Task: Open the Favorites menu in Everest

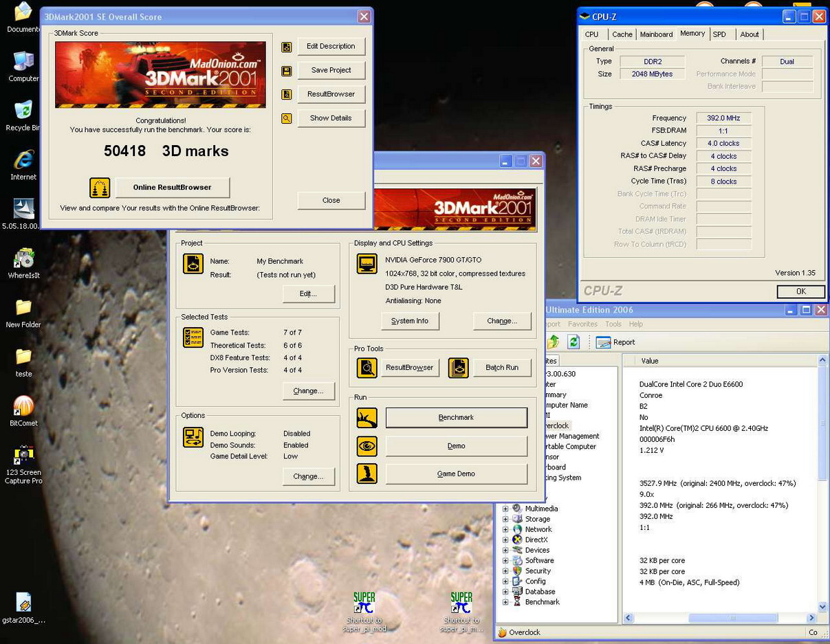Action: (582, 324)
